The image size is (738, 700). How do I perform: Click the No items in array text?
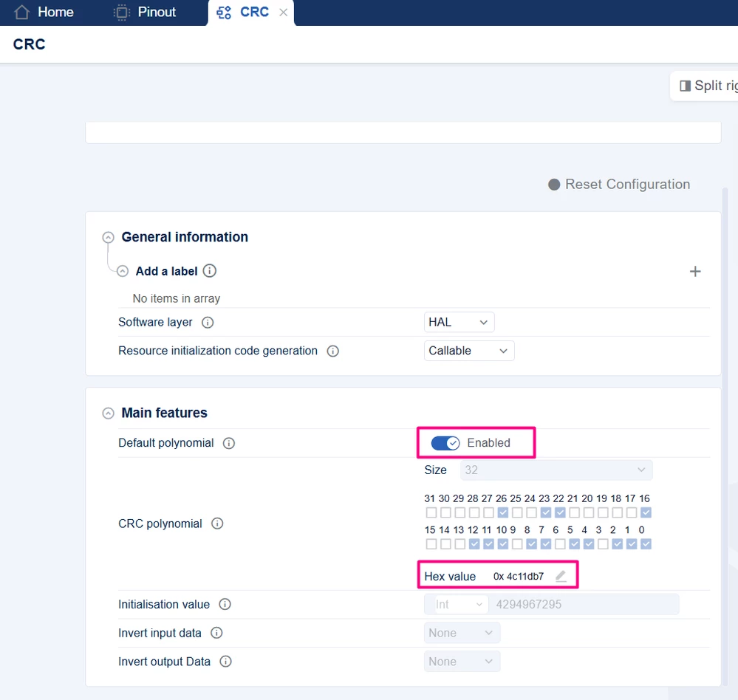coord(177,299)
